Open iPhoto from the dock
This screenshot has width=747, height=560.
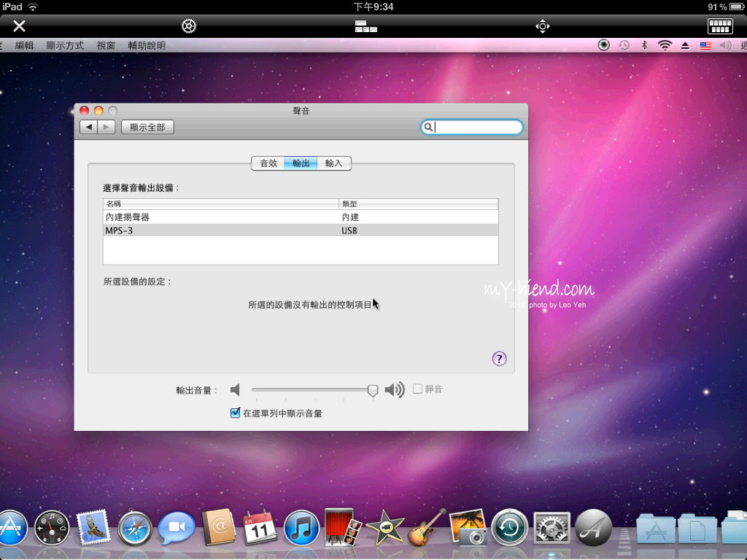(x=468, y=526)
